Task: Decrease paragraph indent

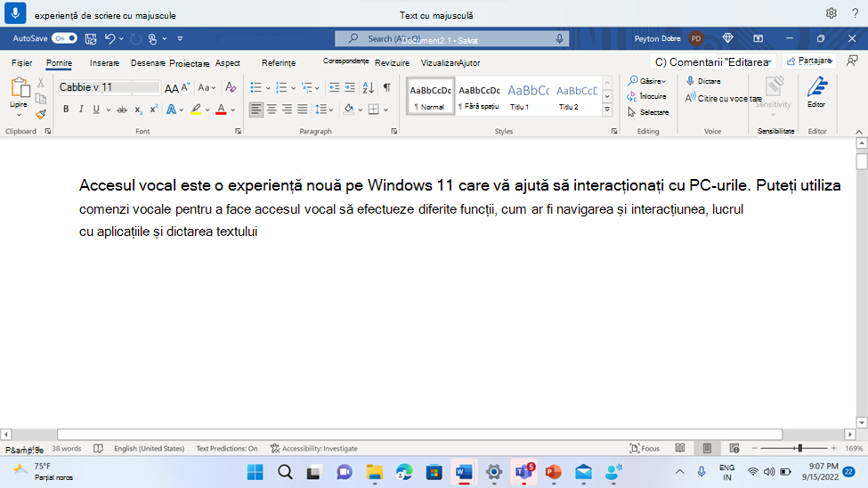Action: (x=335, y=87)
